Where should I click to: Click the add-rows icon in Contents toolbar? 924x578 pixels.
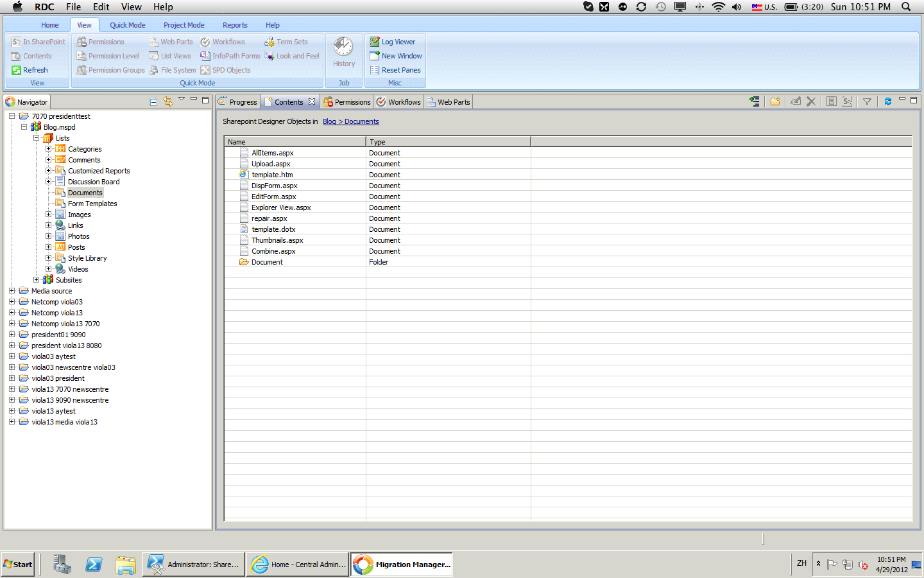[x=755, y=101]
